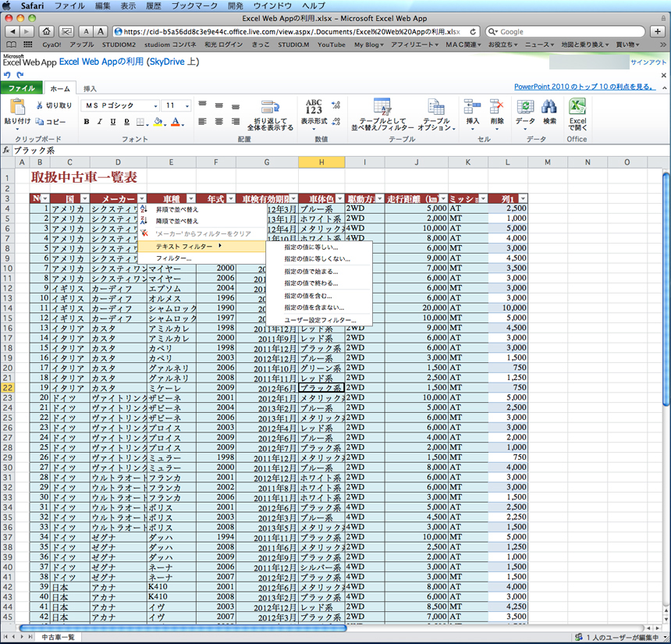This screenshot has width=671, height=644.
Task: Open the Safari ブックマーク menu
Action: [x=194, y=5]
